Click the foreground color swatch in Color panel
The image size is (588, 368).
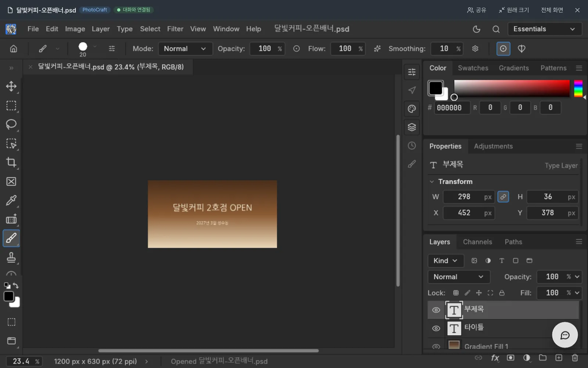435,88
